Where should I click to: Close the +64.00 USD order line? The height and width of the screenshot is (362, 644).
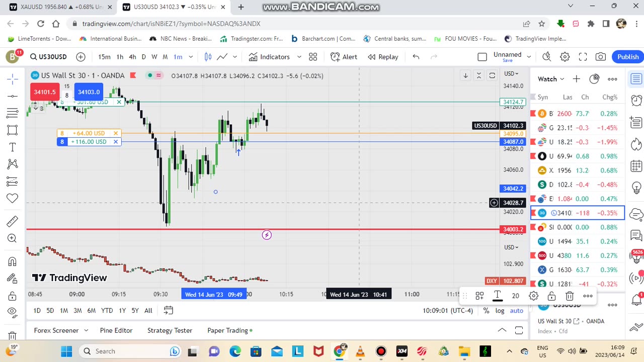click(116, 133)
